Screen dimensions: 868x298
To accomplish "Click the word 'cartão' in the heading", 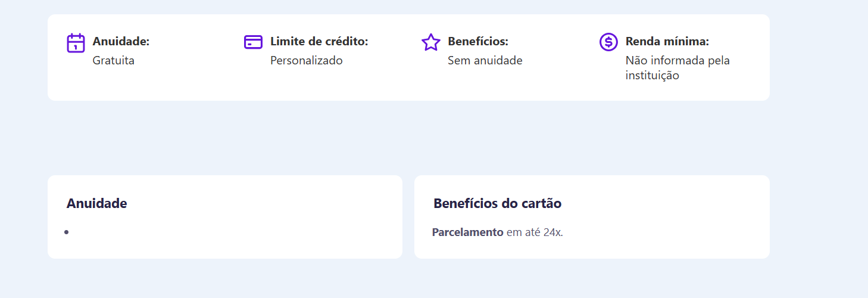I will pos(541,203).
